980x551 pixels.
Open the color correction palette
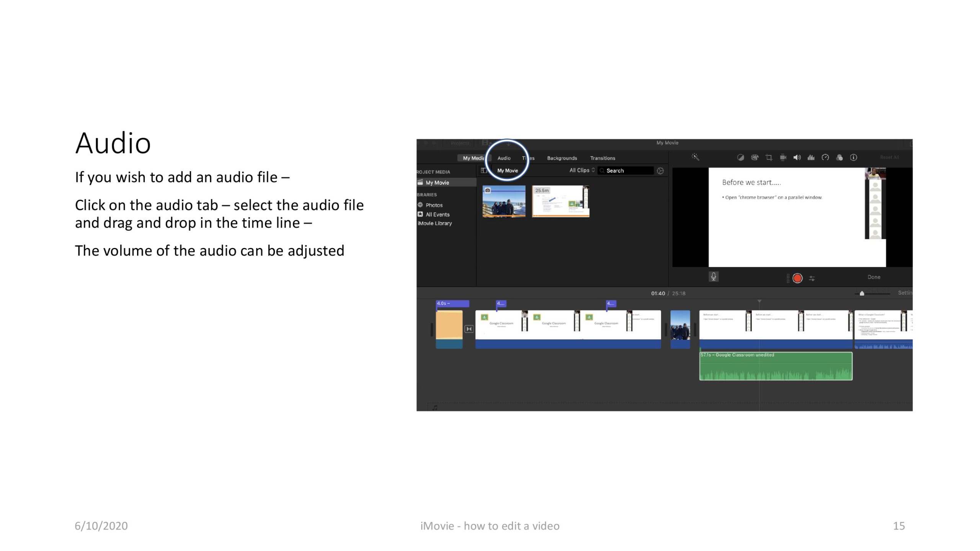tap(755, 158)
